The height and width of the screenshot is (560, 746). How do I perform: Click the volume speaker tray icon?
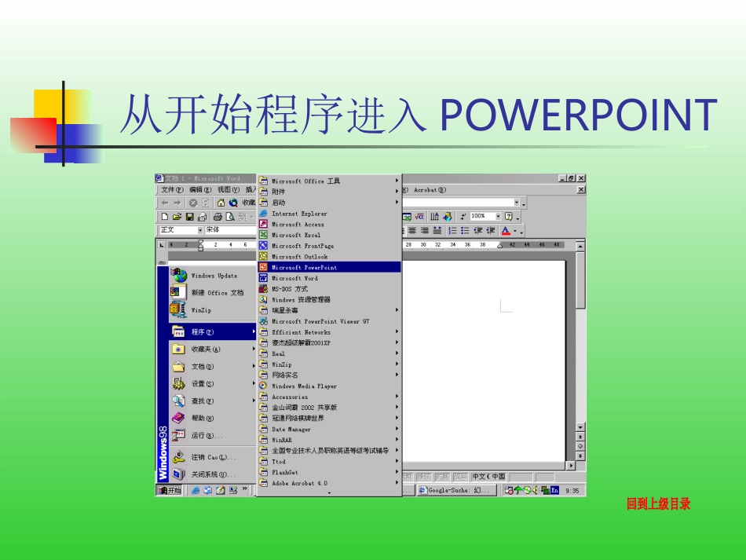tap(535, 490)
